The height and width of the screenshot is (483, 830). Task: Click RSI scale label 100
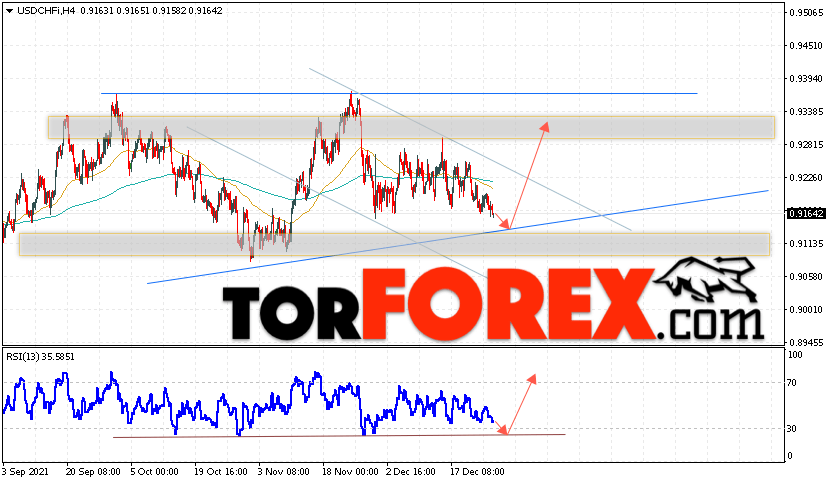[x=795, y=355]
